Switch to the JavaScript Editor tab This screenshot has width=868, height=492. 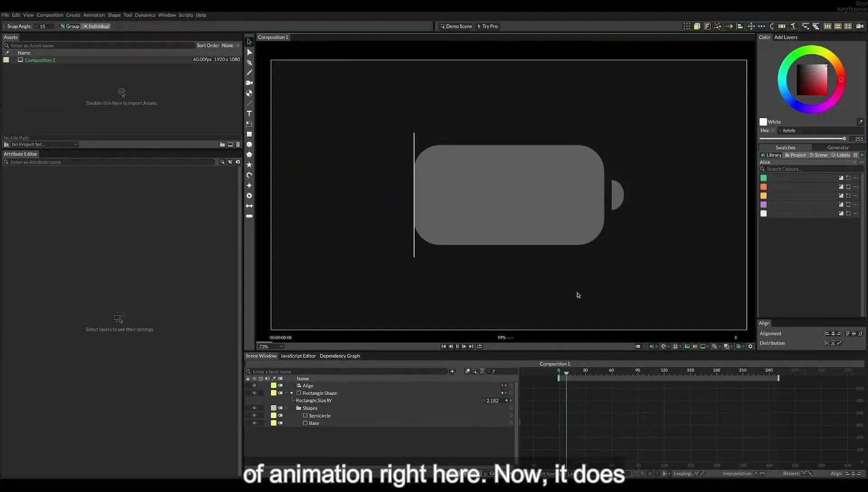pos(298,356)
